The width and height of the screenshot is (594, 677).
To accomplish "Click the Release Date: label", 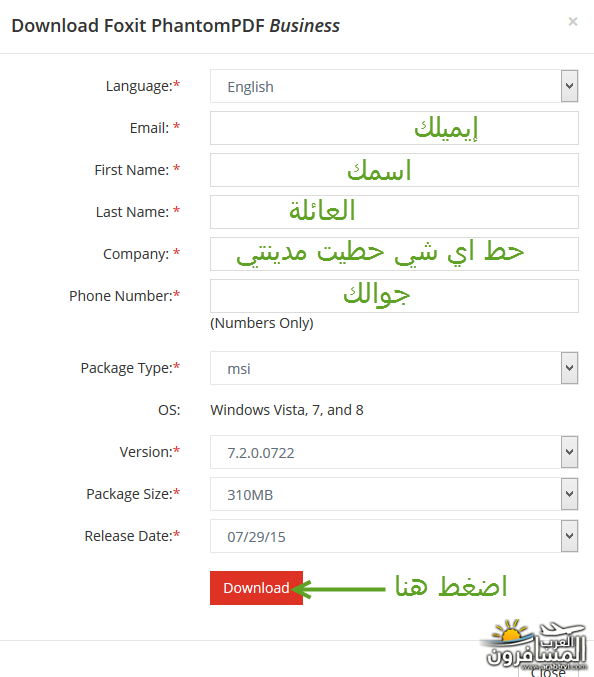I will tap(132, 536).
